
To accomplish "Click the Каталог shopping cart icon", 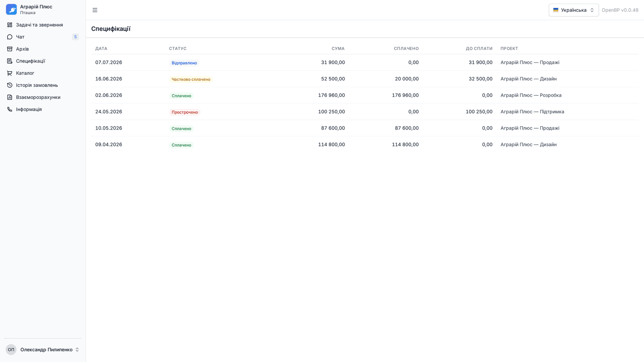I will pyautogui.click(x=10, y=73).
